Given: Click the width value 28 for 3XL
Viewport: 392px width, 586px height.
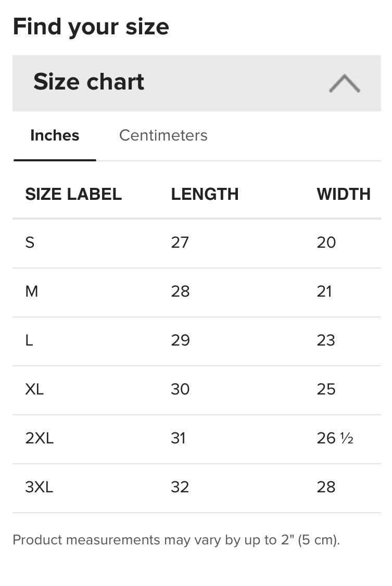Looking at the screenshot, I should pyautogui.click(x=326, y=487).
